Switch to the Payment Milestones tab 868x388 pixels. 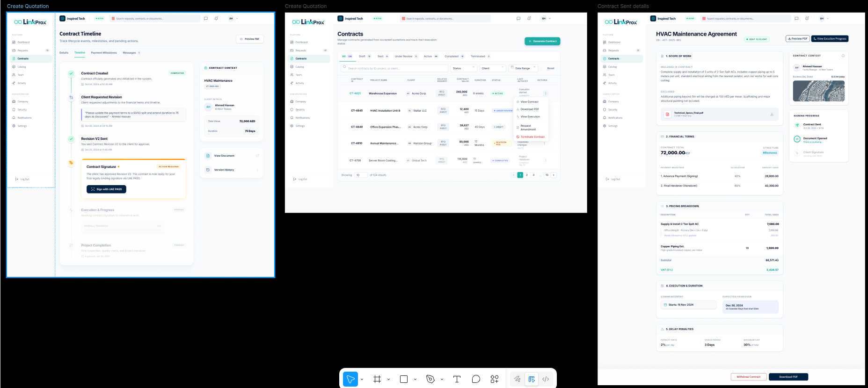(x=104, y=53)
